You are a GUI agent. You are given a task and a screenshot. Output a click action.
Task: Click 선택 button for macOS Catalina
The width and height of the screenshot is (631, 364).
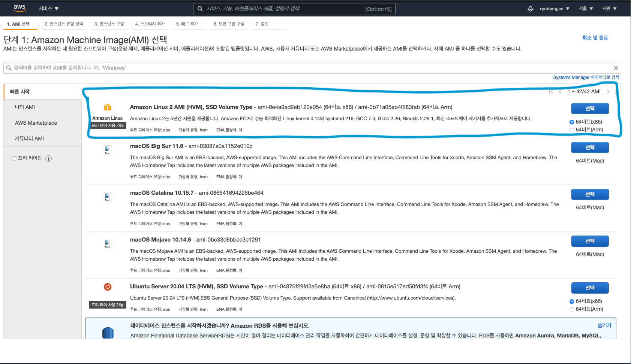click(590, 194)
